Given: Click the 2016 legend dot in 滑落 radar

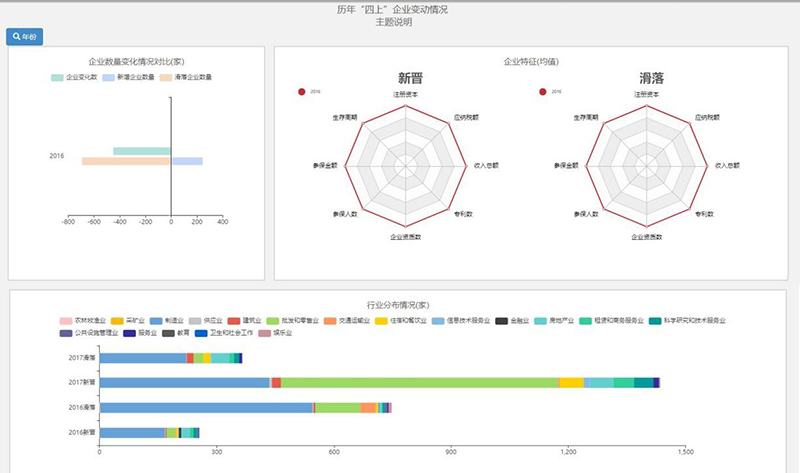Looking at the screenshot, I should coord(542,91).
